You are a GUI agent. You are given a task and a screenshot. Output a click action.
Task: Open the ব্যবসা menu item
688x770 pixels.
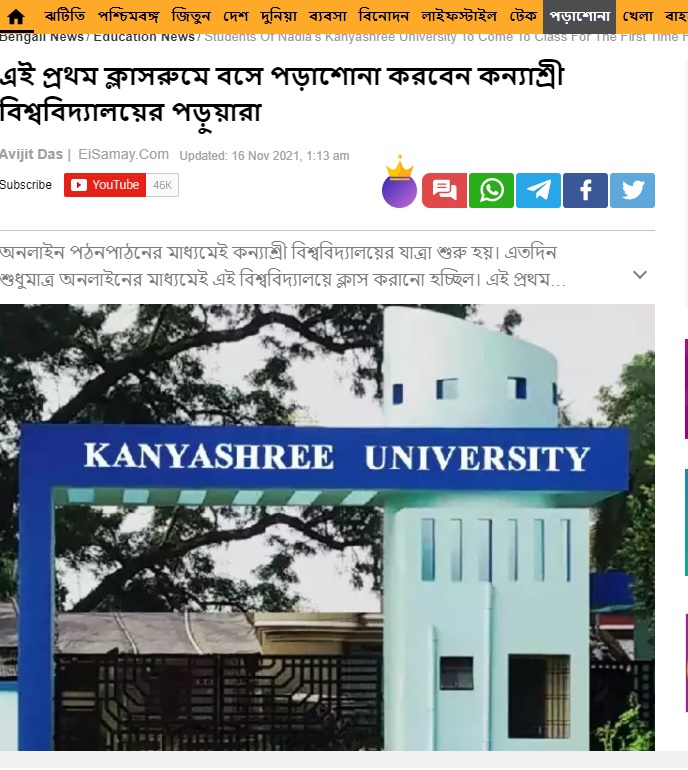(328, 16)
